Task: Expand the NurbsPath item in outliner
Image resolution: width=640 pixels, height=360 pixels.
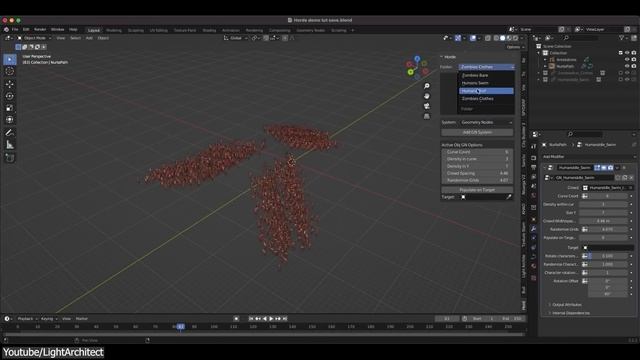Action: 545,66
